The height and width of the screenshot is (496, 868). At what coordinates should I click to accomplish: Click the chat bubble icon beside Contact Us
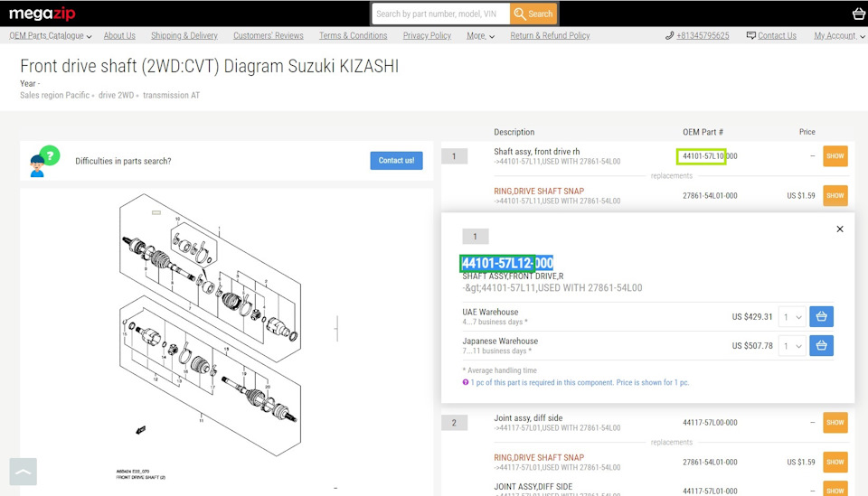[x=750, y=35]
